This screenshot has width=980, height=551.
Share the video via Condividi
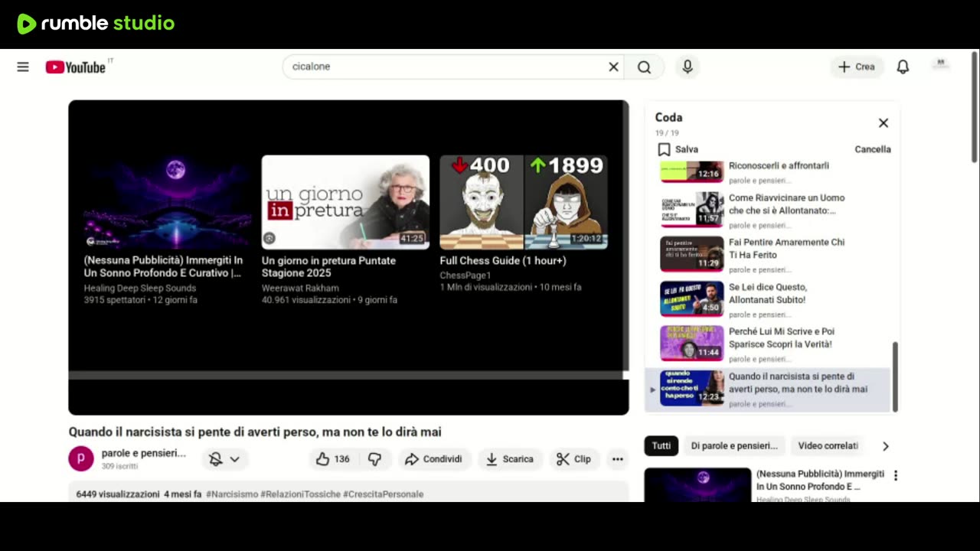click(x=433, y=459)
